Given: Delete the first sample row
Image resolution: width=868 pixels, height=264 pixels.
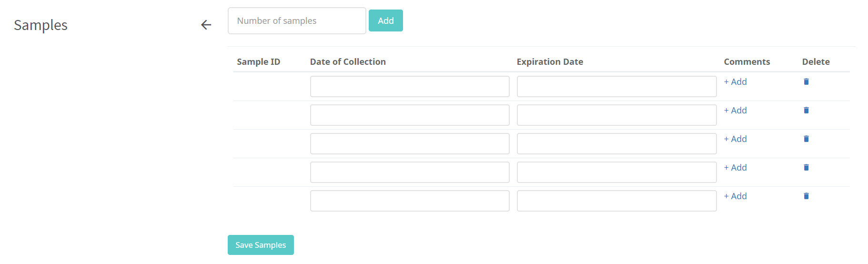Looking at the screenshot, I should (806, 81).
